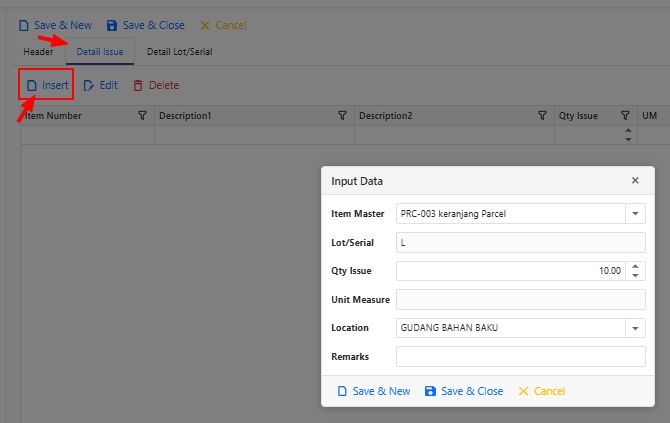Click the Edit button
The height and width of the screenshot is (423, 670).
100,85
